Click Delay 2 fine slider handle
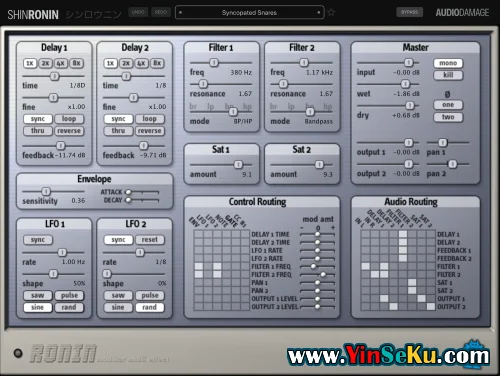500x376 pixels. (x=133, y=98)
